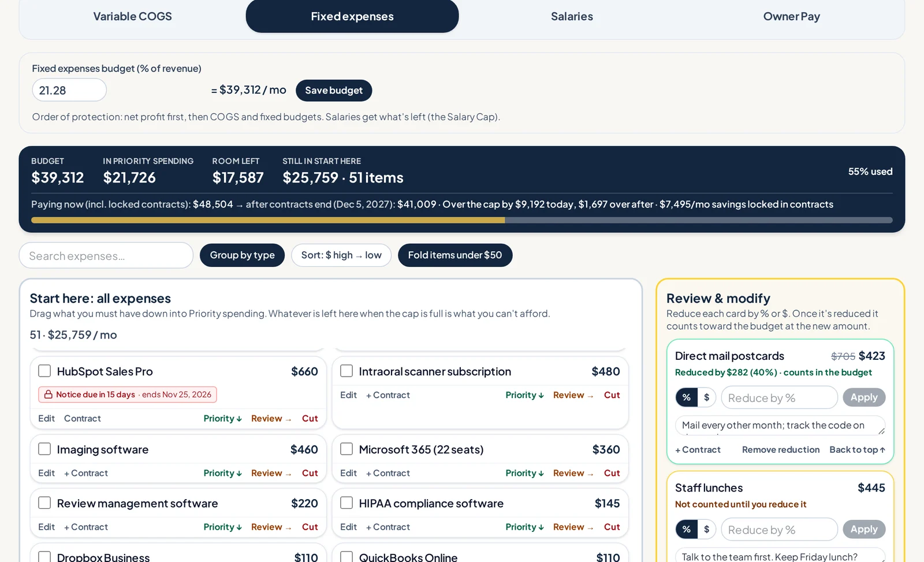
Task: Switch Direct mail postcards reduction to dollar mode
Action: pyautogui.click(x=706, y=397)
